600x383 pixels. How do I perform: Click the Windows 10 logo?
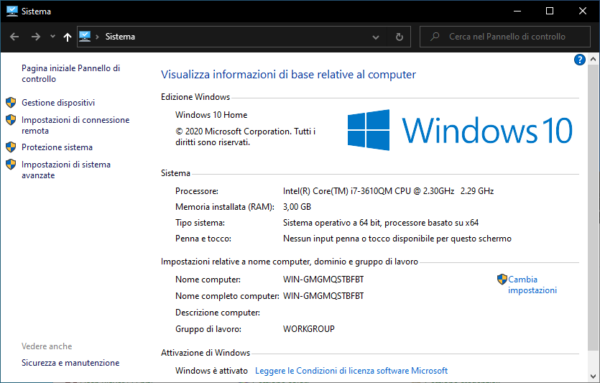[460, 130]
